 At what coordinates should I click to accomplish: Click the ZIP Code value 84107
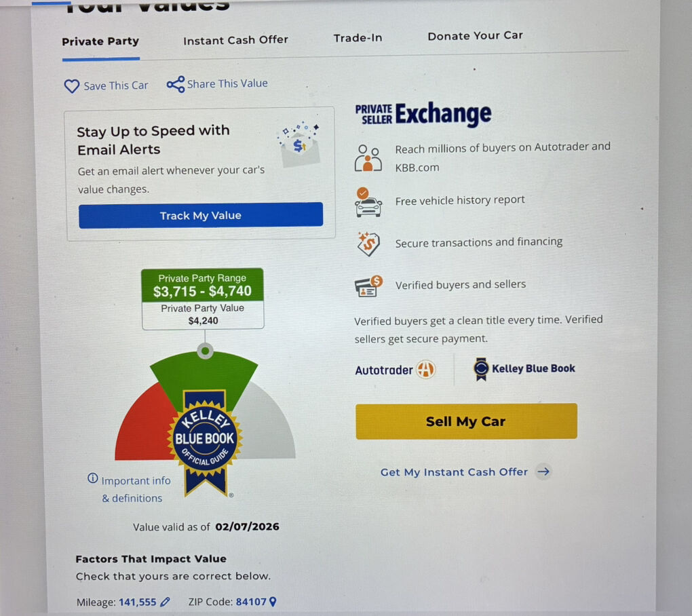pos(251,602)
